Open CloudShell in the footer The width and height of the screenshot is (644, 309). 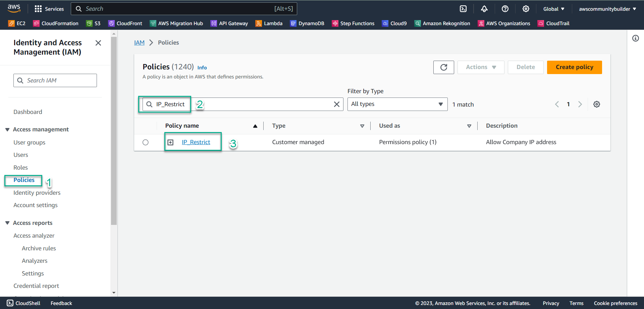(x=23, y=303)
